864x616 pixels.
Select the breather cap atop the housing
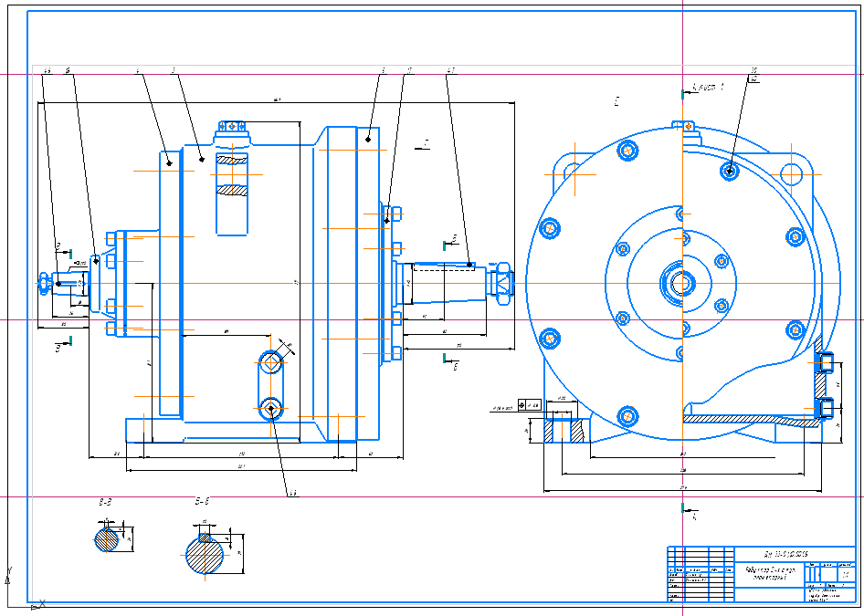pyautogui.click(x=233, y=131)
